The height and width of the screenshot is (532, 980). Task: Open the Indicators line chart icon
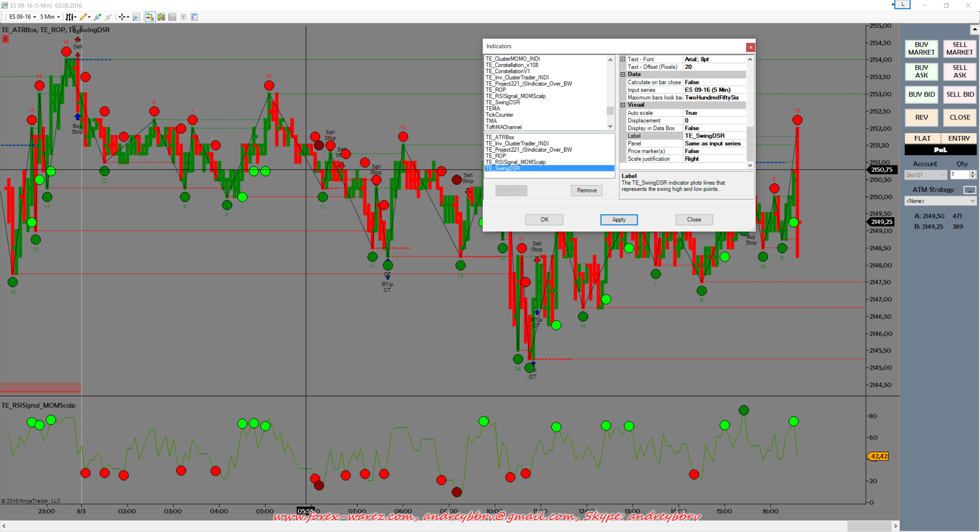[172, 17]
